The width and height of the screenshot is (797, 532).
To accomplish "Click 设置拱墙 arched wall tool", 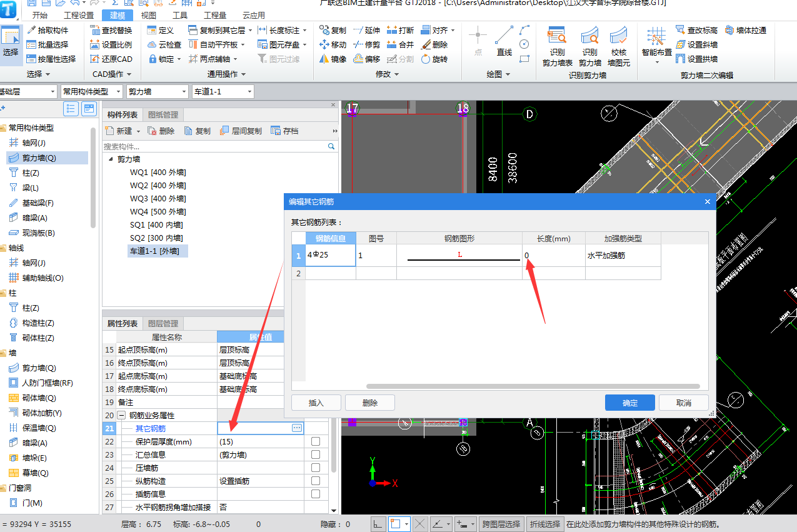I will tap(697, 59).
